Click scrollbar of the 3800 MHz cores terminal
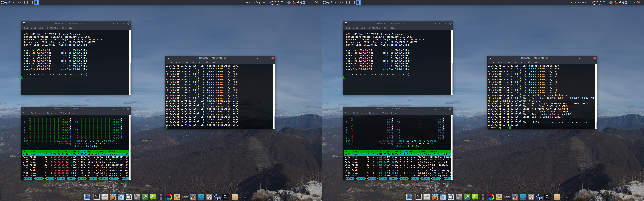This screenshot has width=644, height=201. coord(130,62)
